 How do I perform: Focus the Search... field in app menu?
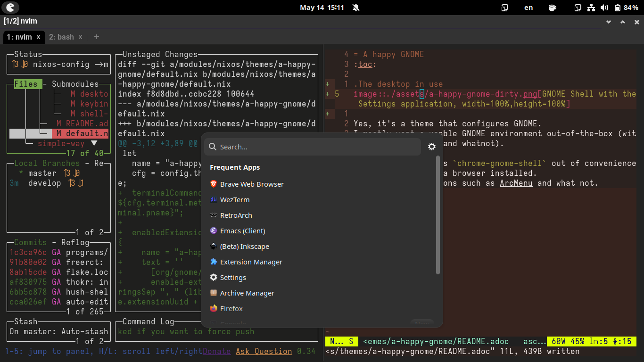coord(313,147)
